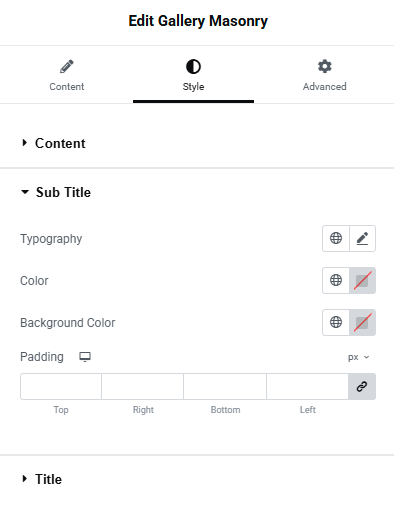Open the Sub Title Color swatch picker
The image size is (394, 507).
pos(362,280)
